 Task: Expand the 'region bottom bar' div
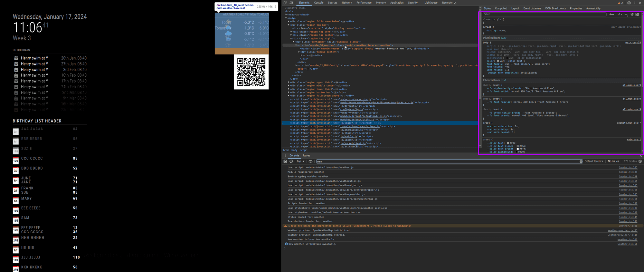tap(289, 92)
